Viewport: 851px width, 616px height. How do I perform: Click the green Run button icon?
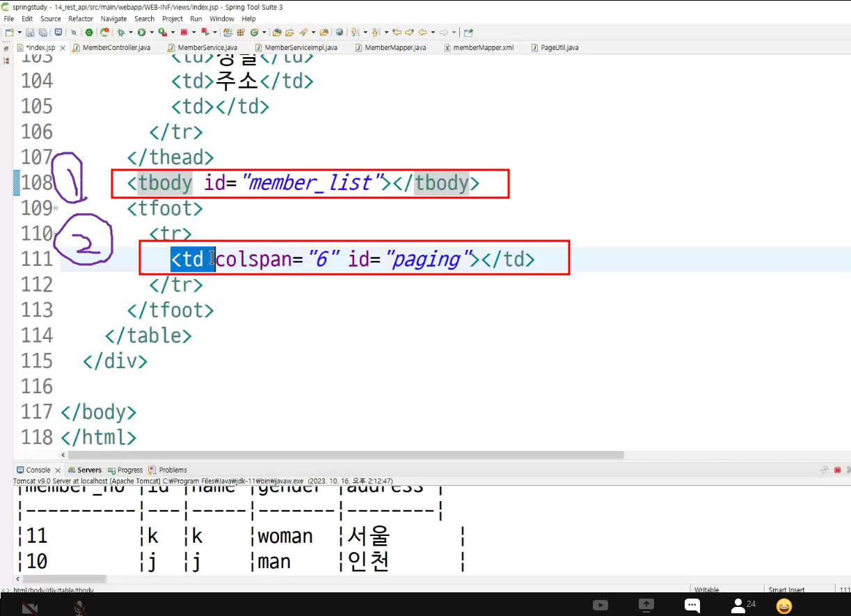141,32
